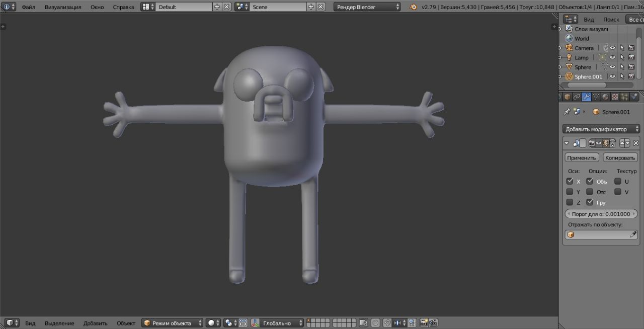
Task: Toggle the snap magnet icon
Action: click(387, 323)
